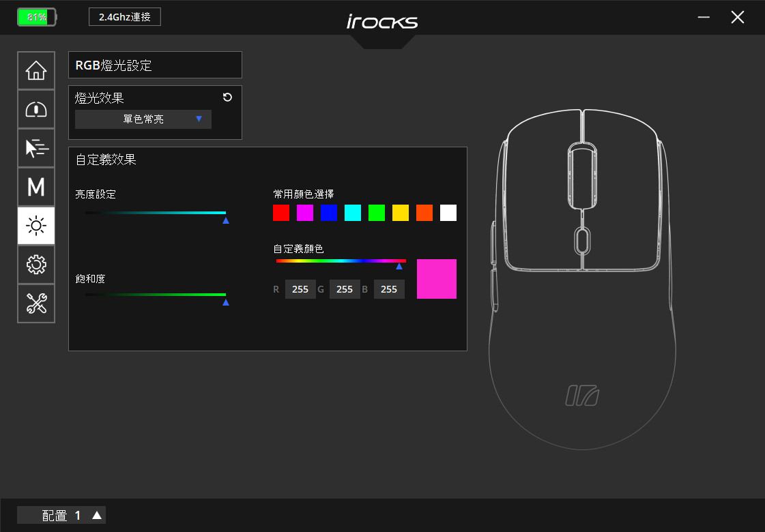765x532 pixels.
Task: Check the battery level indicator
Action: tap(37, 17)
